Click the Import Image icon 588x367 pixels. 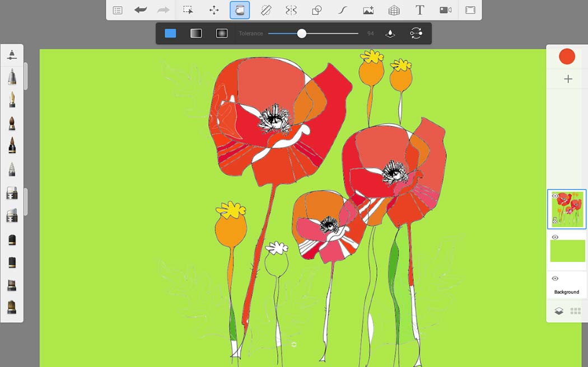[368, 10]
